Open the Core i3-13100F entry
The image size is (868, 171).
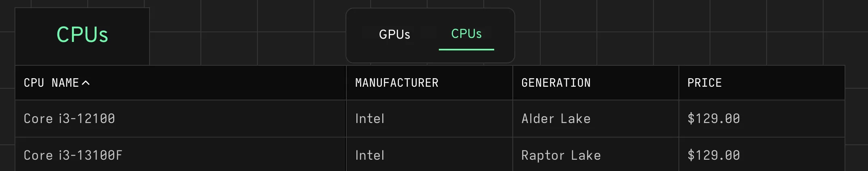73,155
